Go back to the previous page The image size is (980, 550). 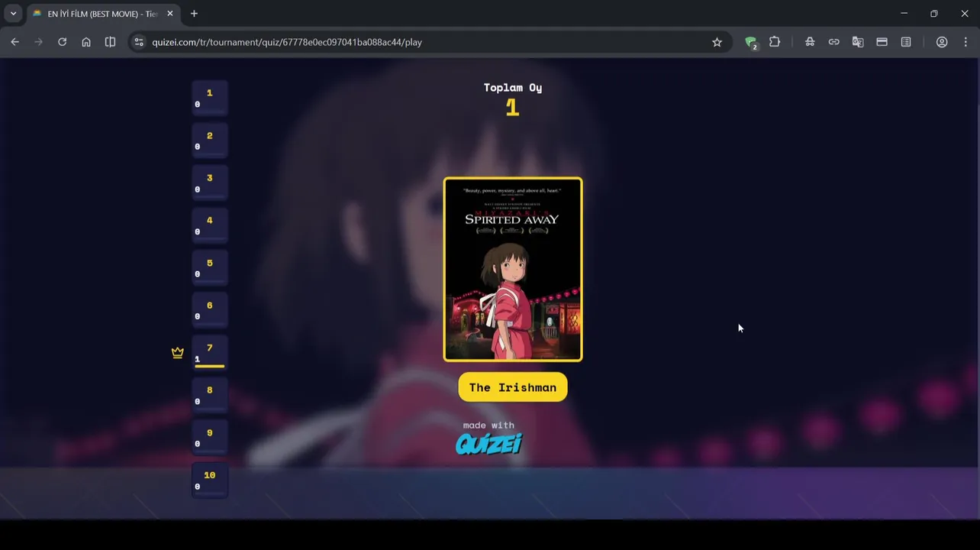coord(15,42)
